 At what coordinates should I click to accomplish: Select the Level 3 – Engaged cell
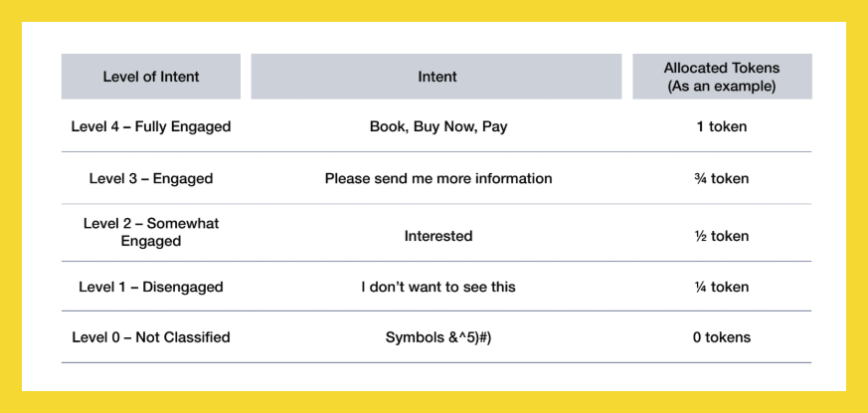click(x=151, y=179)
